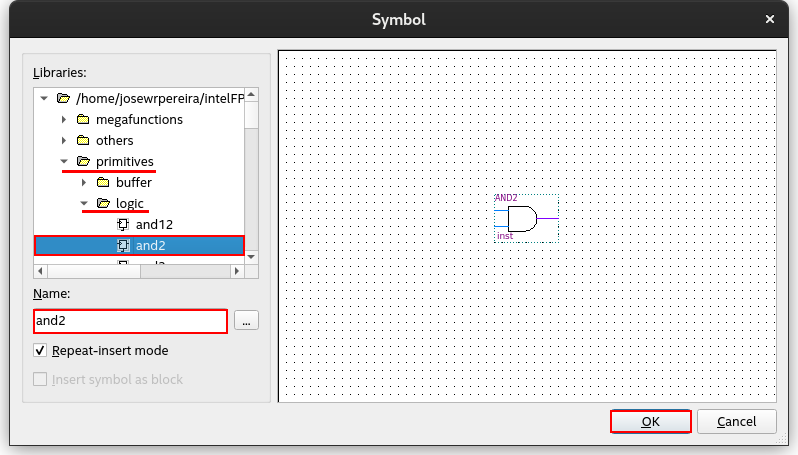The image size is (798, 455).
Task: Expand the megafunctions library folder
Action: pyautogui.click(x=64, y=119)
